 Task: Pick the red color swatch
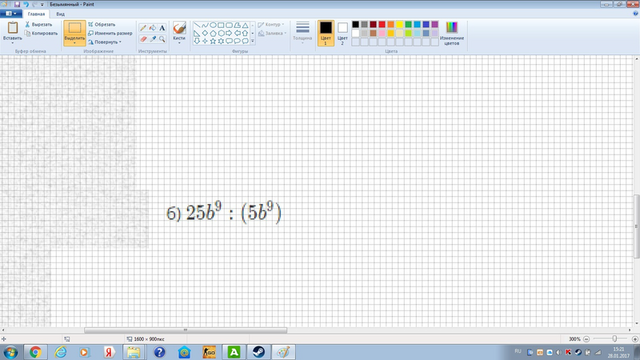pyautogui.click(x=382, y=24)
